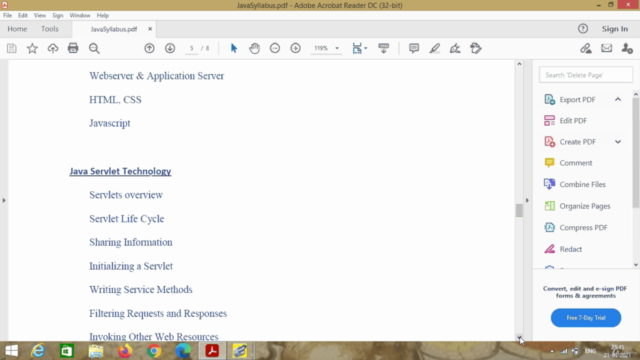This screenshot has height=360, width=640.
Task: Click the tools pane scroll down arrow
Action: pos(636,265)
